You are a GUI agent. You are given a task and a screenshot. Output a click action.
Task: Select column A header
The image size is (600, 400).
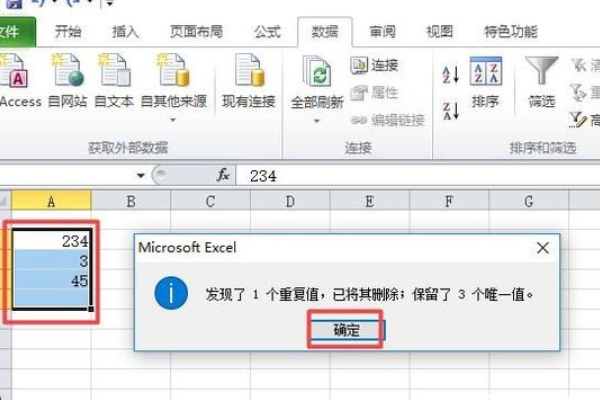pyautogui.click(x=51, y=201)
